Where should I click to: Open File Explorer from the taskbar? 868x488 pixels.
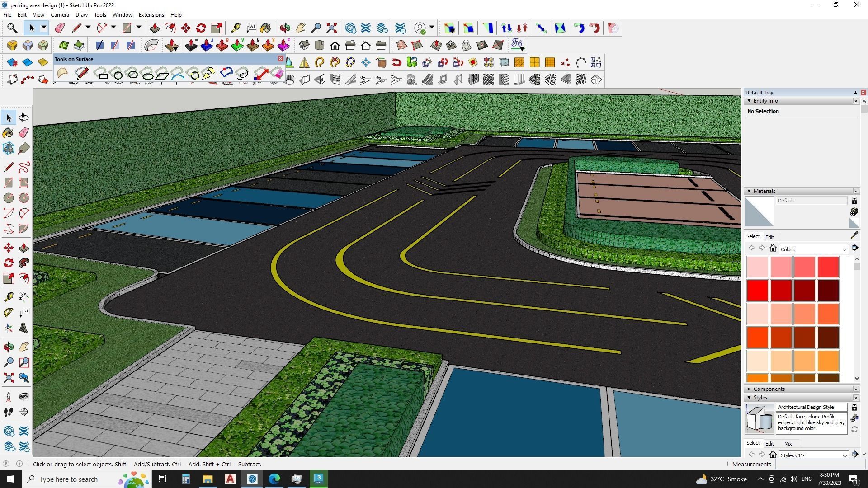tap(208, 479)
